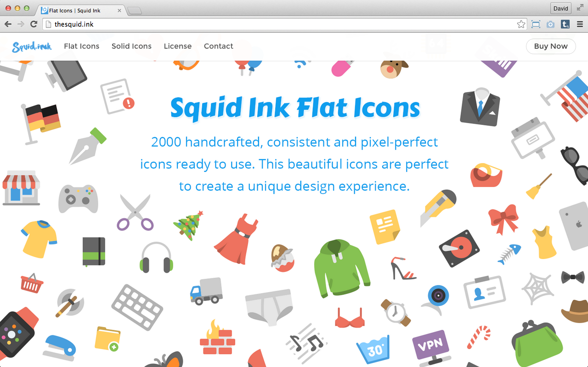Click the Squid.ink logo

click(x=32, y=46)
